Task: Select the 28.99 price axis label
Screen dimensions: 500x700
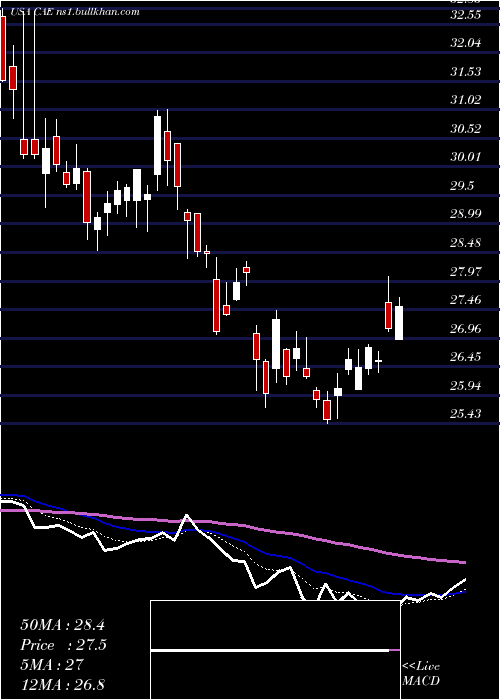Action: click(x=466, y=214)
